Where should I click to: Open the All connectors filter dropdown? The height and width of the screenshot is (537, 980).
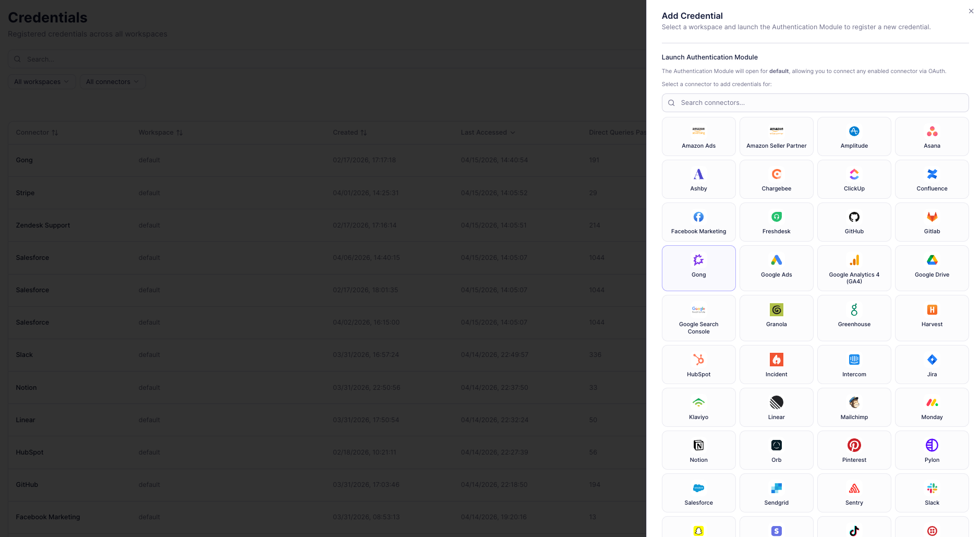click(x=112, y=81)
